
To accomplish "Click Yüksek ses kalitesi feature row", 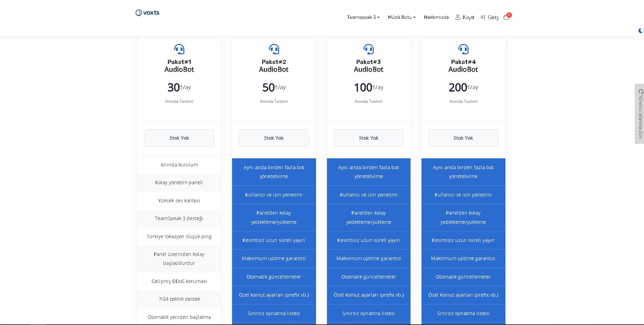I will [179, 201].
